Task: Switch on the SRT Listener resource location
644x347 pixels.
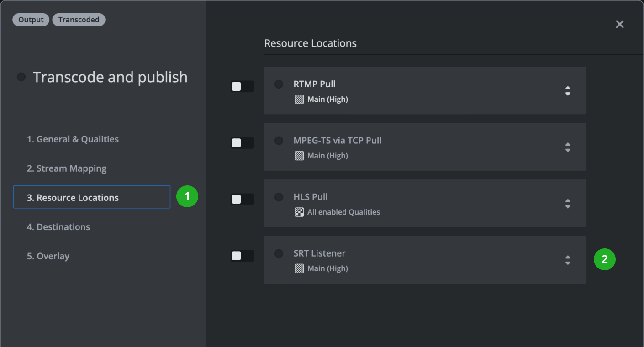Action: pyautogui.click(x=242, y=256)
